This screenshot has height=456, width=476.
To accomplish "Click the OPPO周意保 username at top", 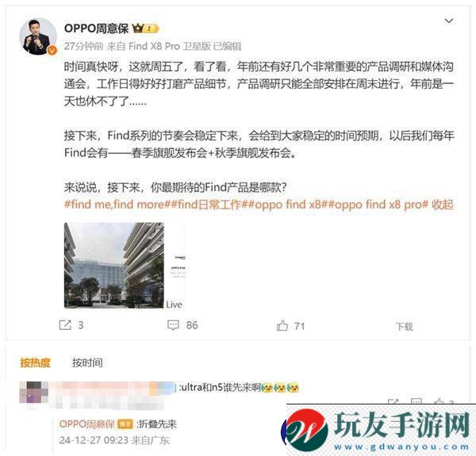I will 96,29.
